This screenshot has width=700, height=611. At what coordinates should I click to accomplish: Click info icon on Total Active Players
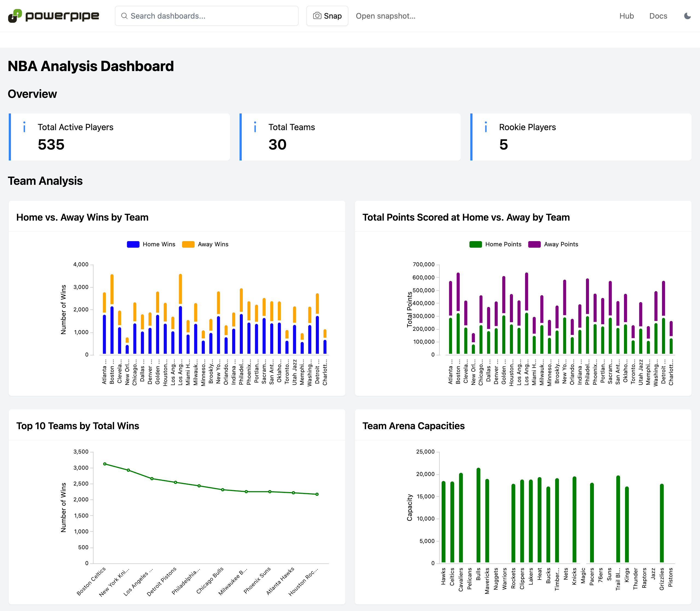[x=24, y=127]
